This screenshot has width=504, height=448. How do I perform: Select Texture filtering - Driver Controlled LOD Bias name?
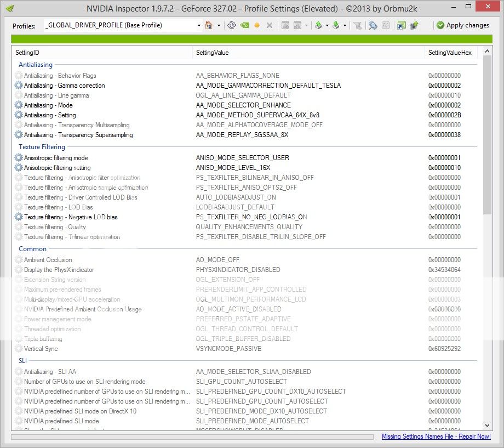(81, 197)
